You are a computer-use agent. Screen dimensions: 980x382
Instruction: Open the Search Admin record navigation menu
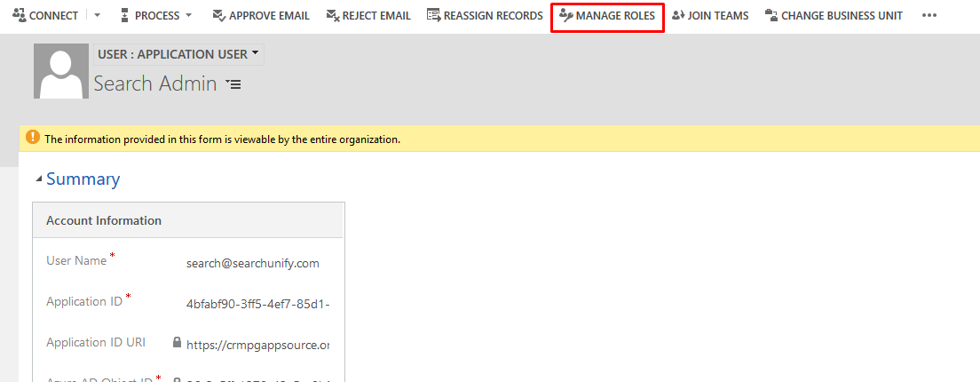click(233, 84)
